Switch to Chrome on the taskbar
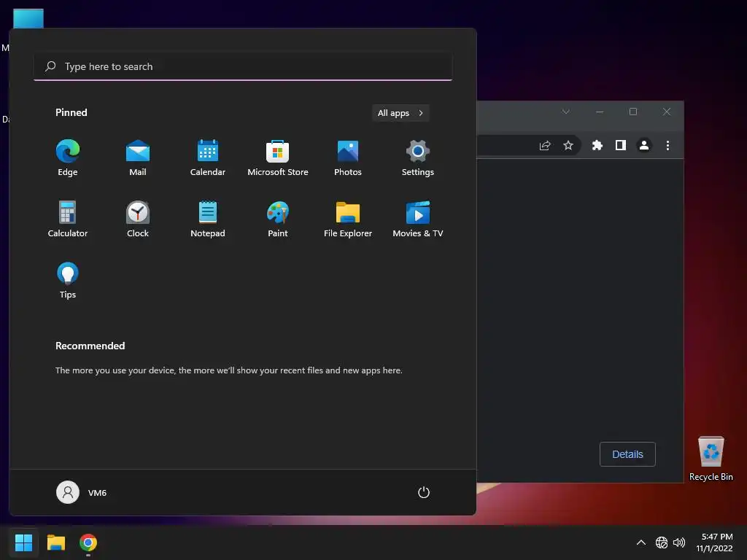This screenshot has width=747, height=560. [88, 542]
